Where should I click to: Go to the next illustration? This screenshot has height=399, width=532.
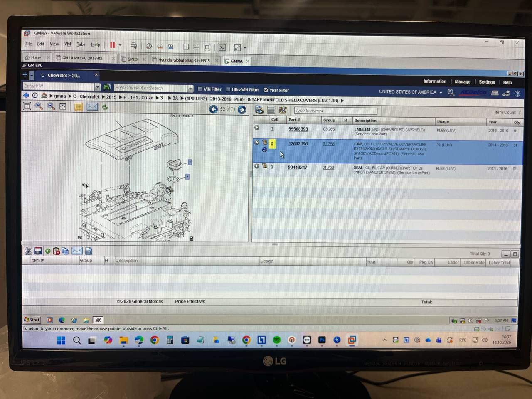coord(242,110)
